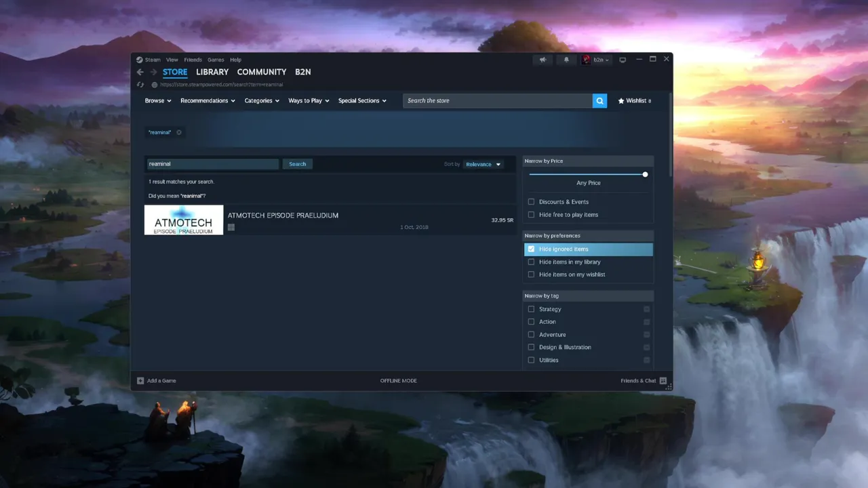Tick the Utilities tag checkbox
Screen dimensions: 868x488
[x=531, y=360]
